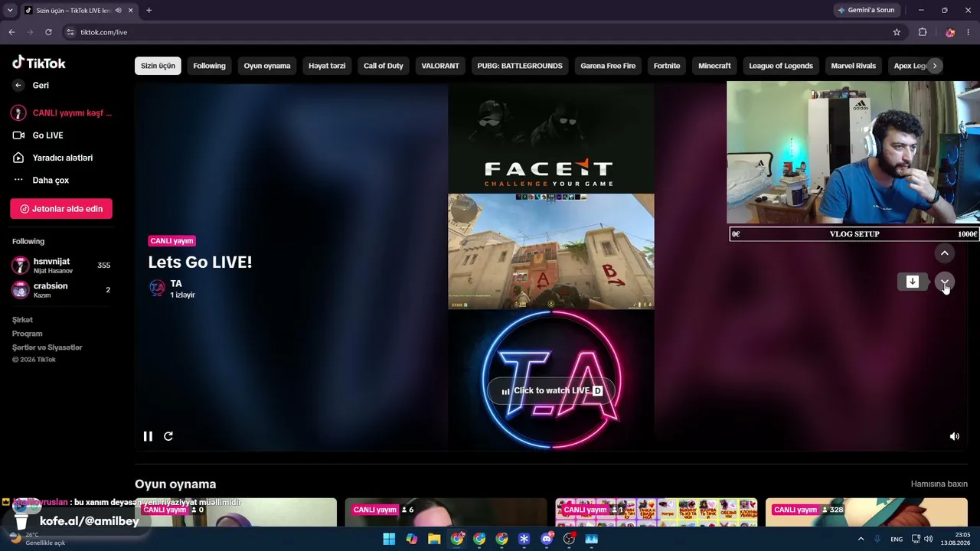980x551 pixels.
Task: Reload the page in the browser
Action: (x=48, y=32)
